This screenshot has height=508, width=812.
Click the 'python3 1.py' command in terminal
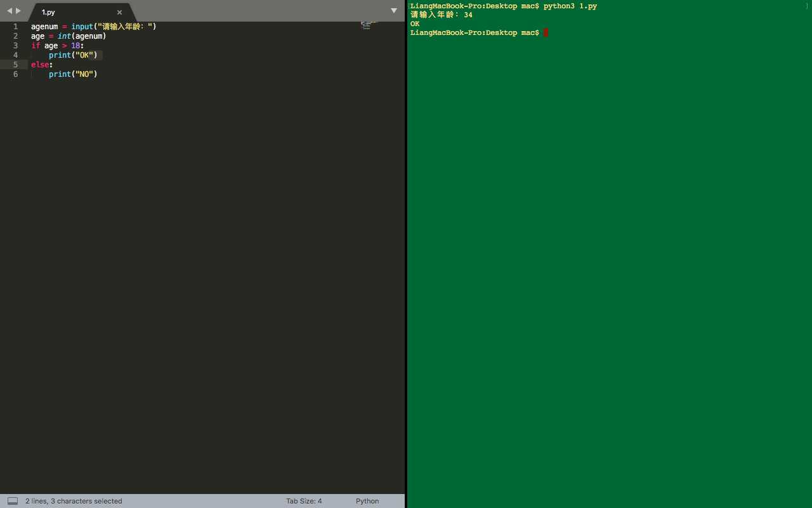click(570, 6)
